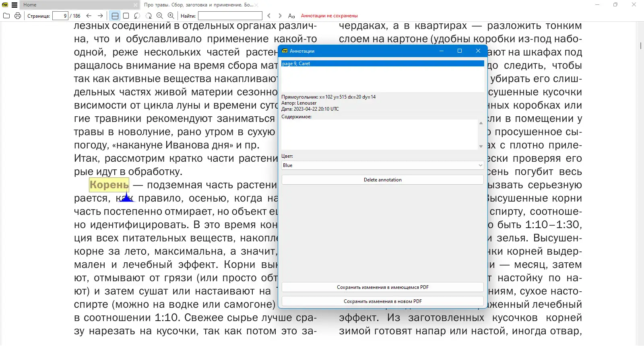Click down arrow of content scrollbar

pos(481,146)
